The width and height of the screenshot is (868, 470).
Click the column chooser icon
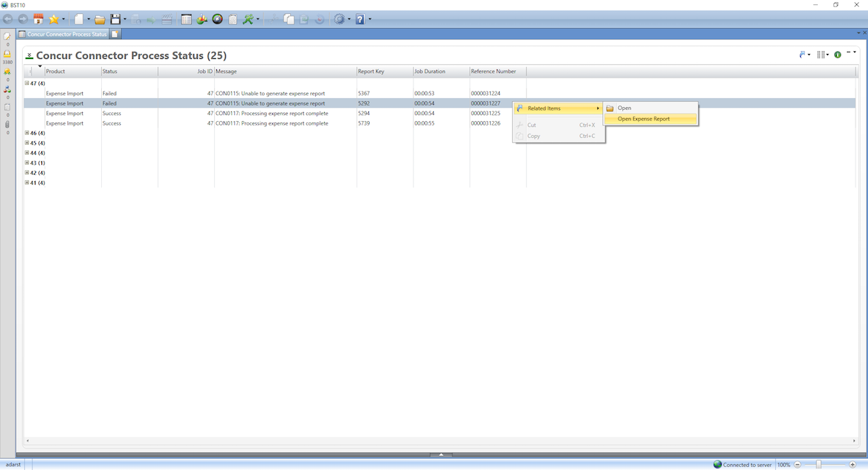(x=821, y=55)
